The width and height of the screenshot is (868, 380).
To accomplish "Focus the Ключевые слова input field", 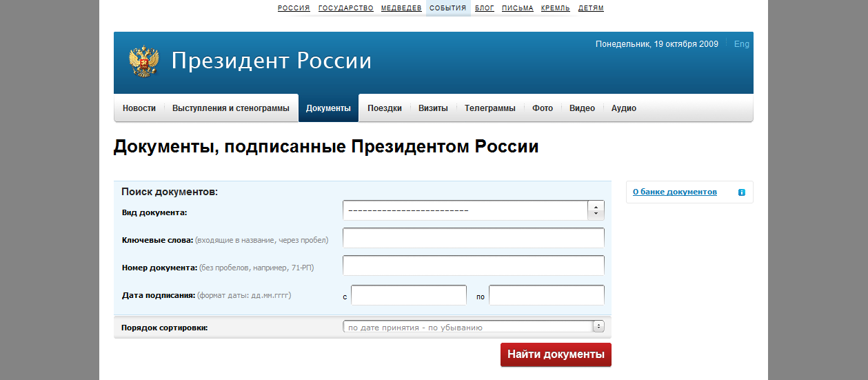I will (x=474, y=238).
